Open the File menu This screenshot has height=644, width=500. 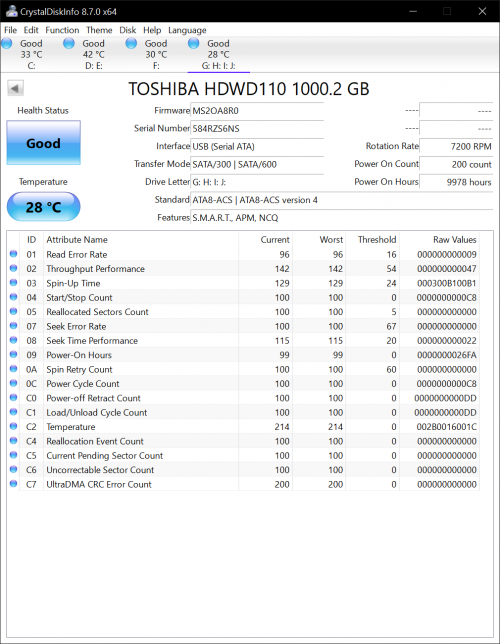[x=10, y=30]
